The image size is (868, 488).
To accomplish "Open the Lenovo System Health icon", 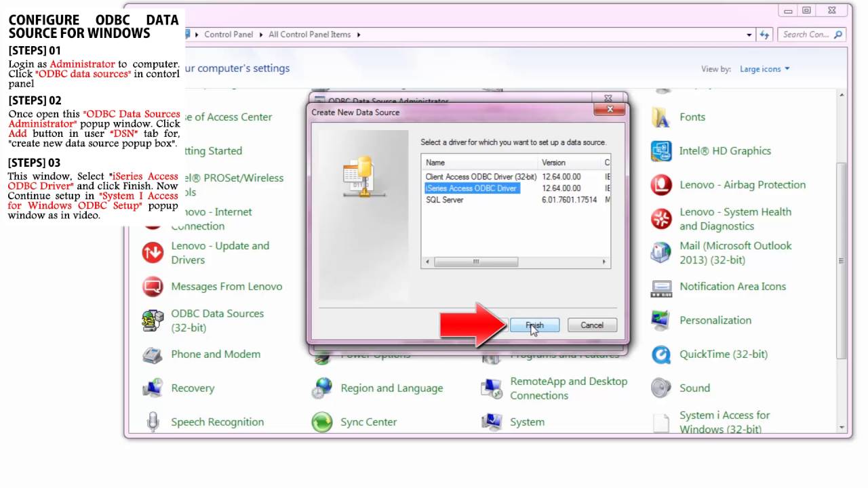I will (x=660, y=219).
